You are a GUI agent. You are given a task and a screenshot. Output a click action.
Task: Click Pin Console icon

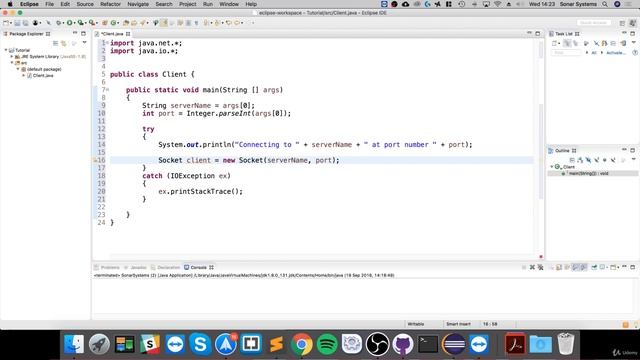tap(594, 267)
